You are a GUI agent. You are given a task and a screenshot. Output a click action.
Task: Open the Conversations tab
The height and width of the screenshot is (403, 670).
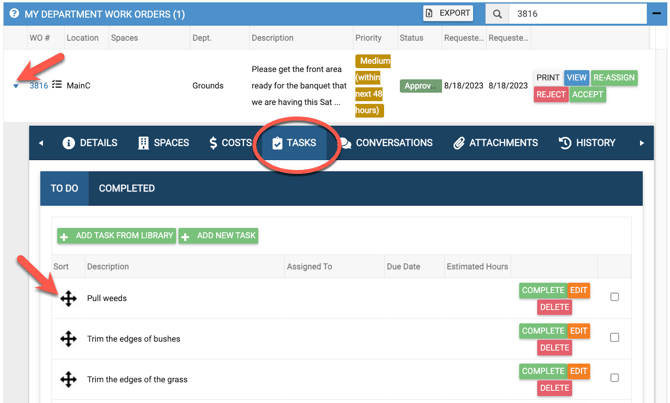385,143
